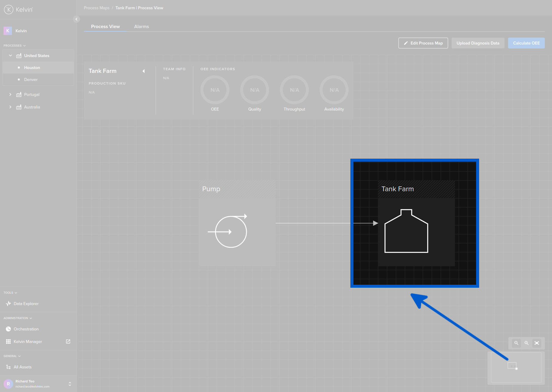Select Kelvin Manager in the sidebar
The height and width of the screenshot is (392, 552).
click(27, 342)
